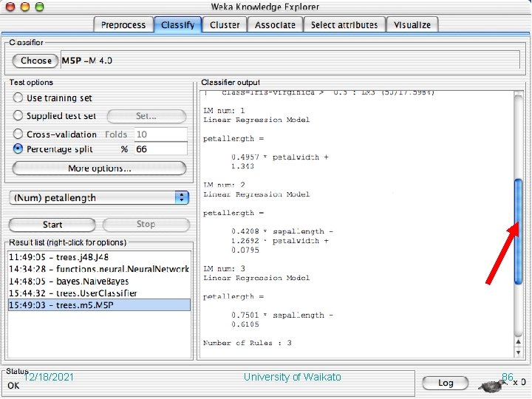Select the Supplied test set radio button
This screenshot has width=532, height=399.
(x=18, y=115)
